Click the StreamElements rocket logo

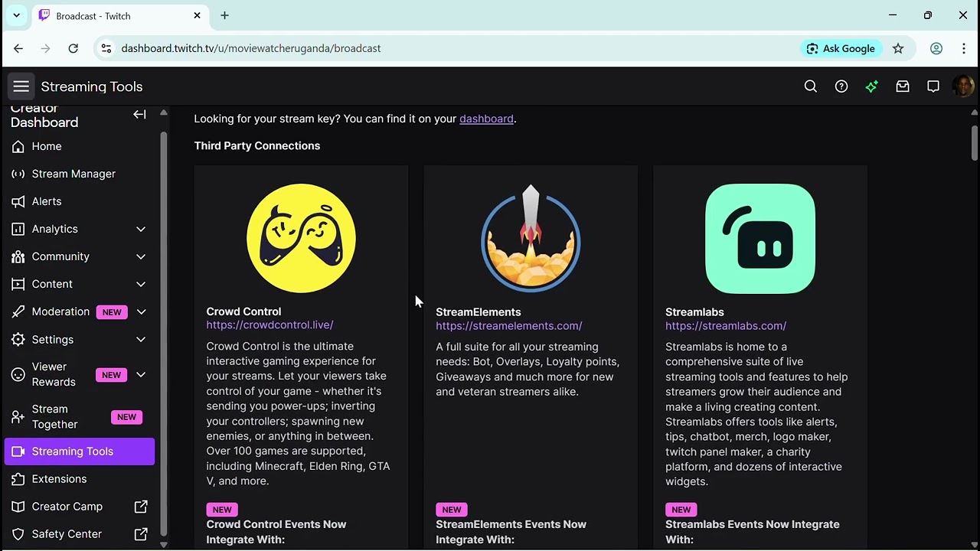[531, 238]
